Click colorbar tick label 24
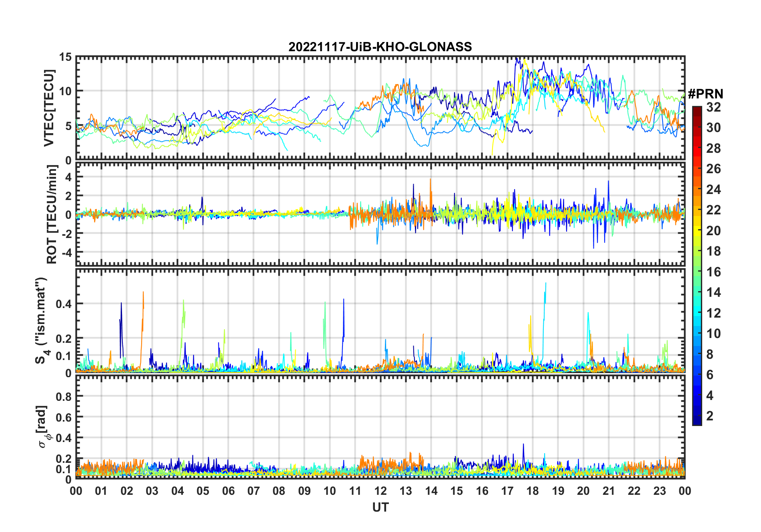The width and height of the screenshot is (761, 532). [x=713, y=190]
